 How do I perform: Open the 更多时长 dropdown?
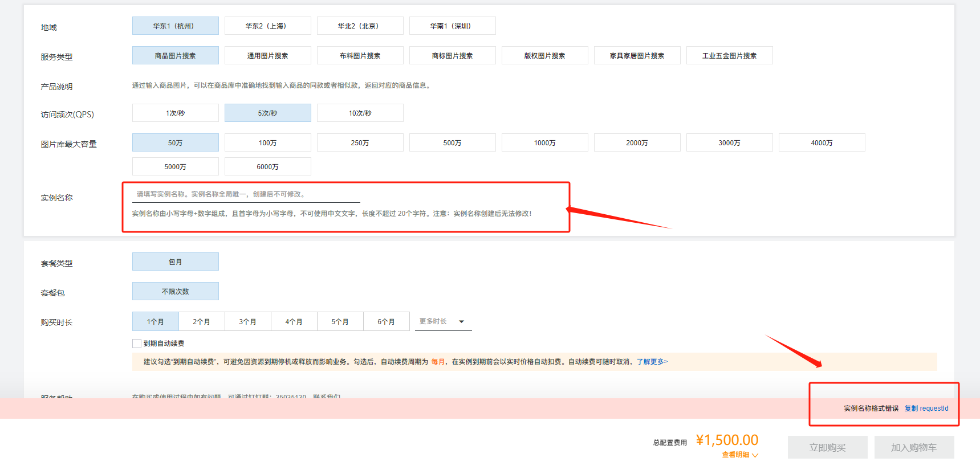pyautogui.click(x=444, y=321)
